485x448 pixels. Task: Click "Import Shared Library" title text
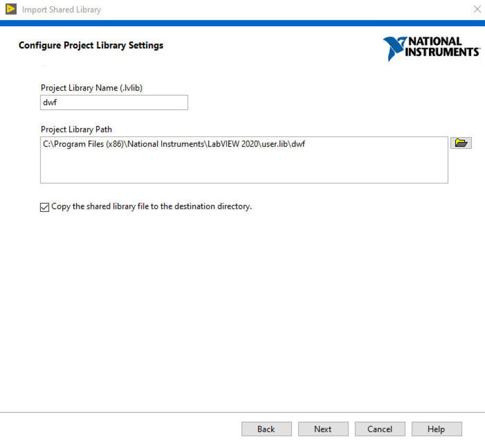pyautogui.click(x=62, y=10)
